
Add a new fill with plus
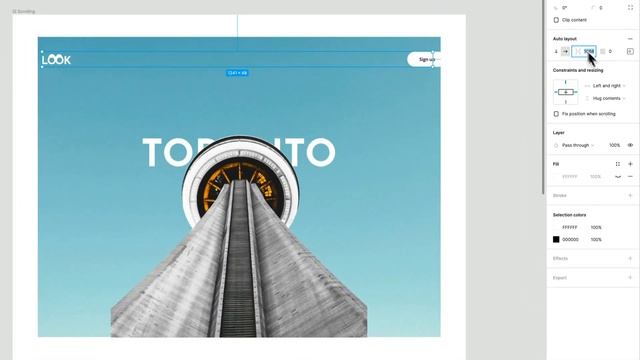pos(630,164)
